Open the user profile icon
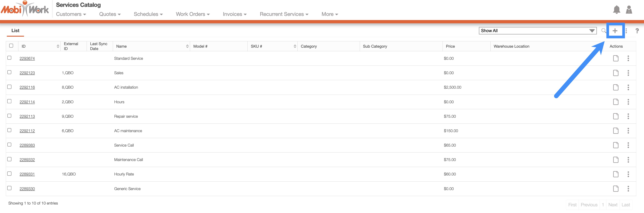This screenshot has height=213, width=644. tap(629, 10)
